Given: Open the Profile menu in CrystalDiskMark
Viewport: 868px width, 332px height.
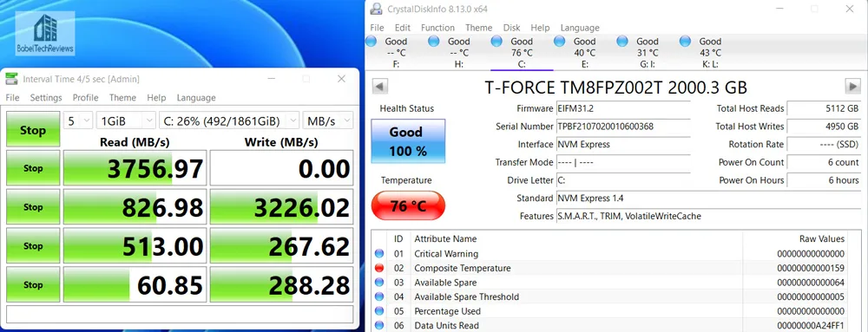Looking at the screenshot, I should (x=85, y=98).
